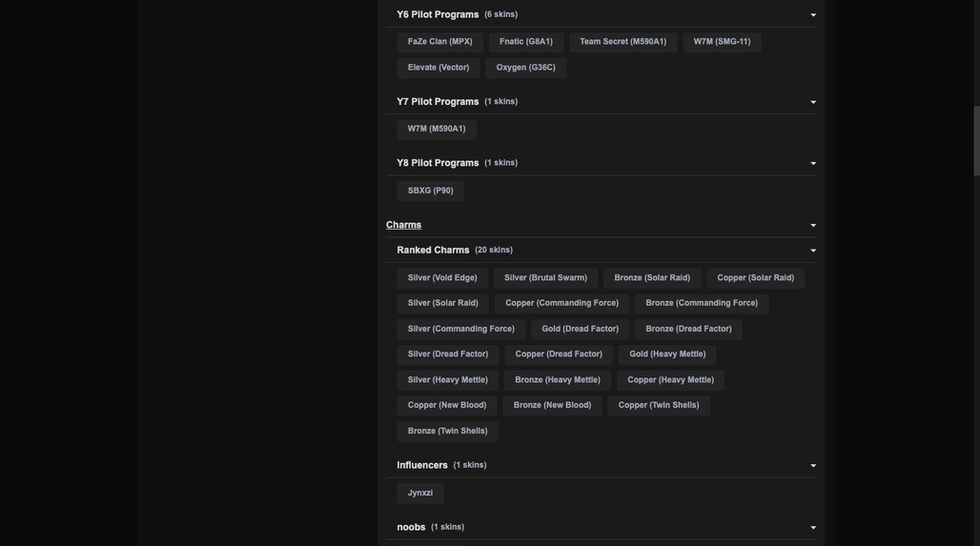This screenshot has height=546, width=980.
Task: Open the Charms heading link
Action: tap(404, 225)
